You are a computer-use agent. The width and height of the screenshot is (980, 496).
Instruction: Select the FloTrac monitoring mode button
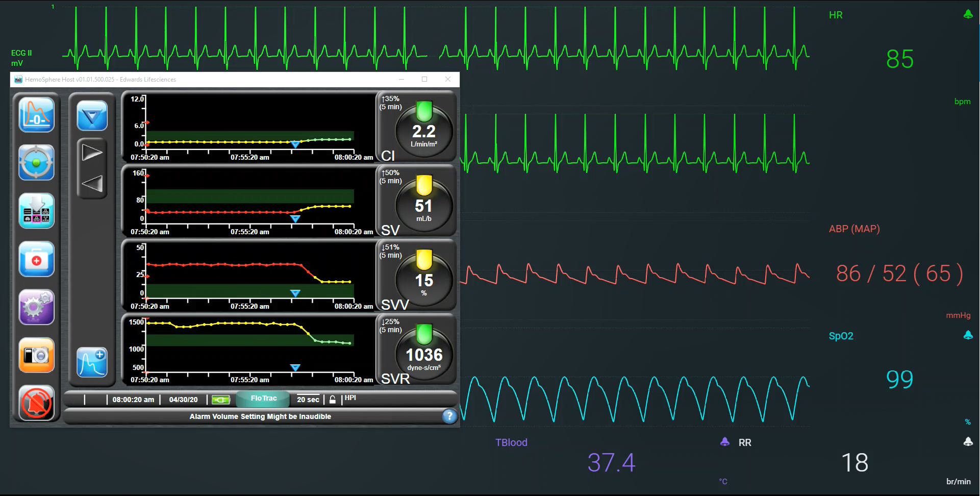click(x=263, y=399)
